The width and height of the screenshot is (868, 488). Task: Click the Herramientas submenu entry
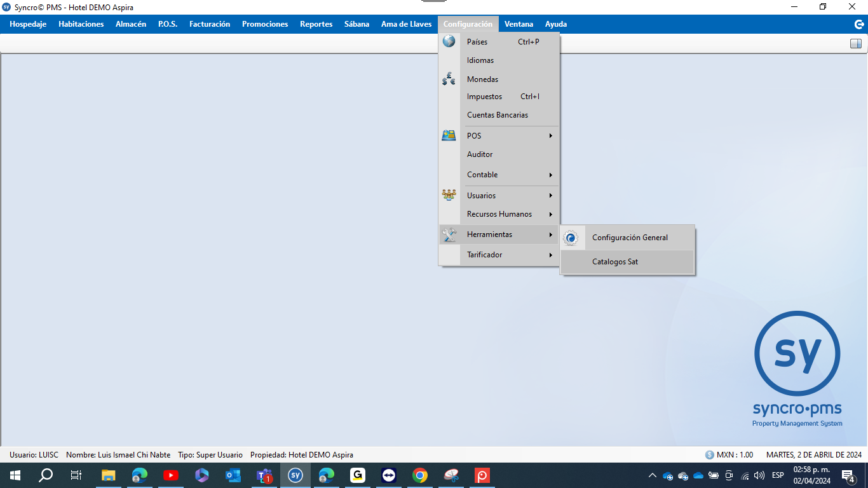(499, 234)
